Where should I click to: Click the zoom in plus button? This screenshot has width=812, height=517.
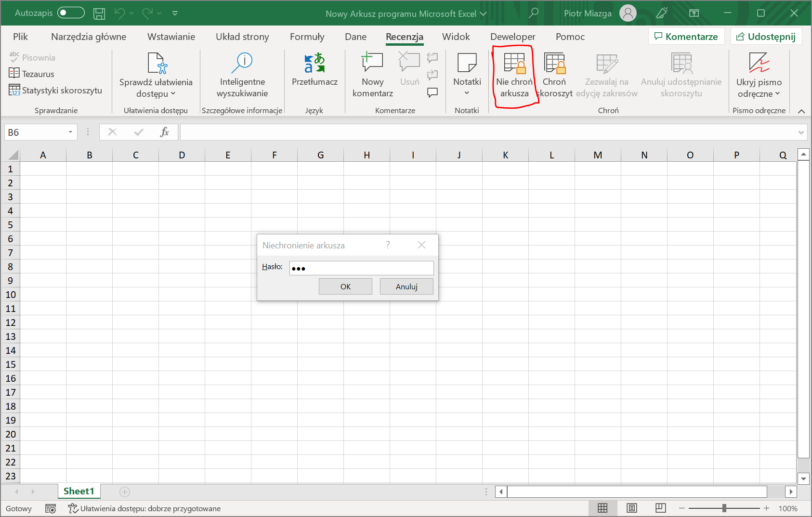[766, 508]
